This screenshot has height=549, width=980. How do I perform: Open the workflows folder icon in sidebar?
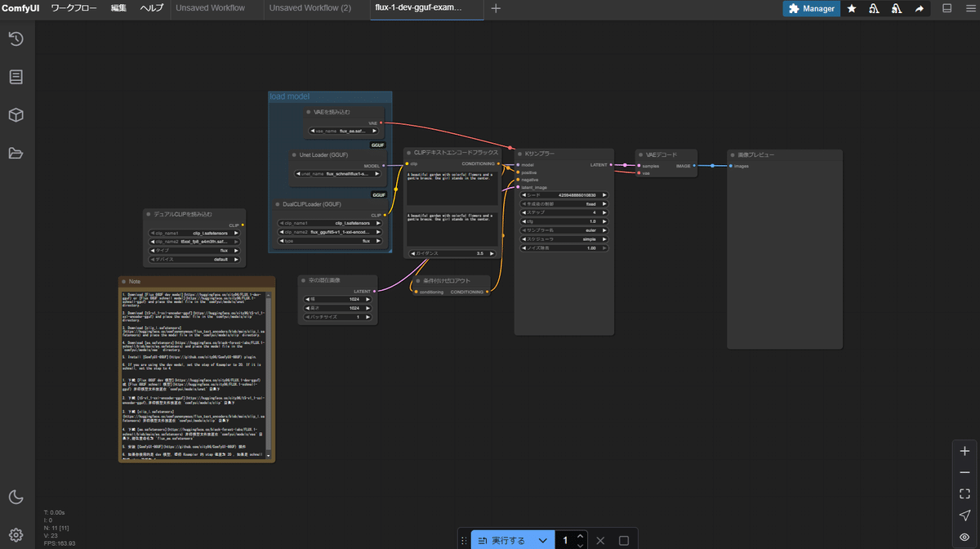pos(16,152)
